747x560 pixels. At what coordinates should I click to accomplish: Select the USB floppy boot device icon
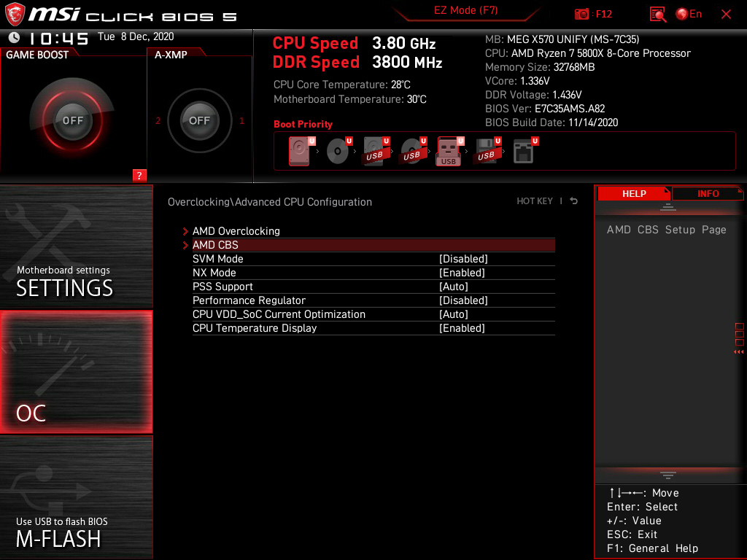point(487,151)
